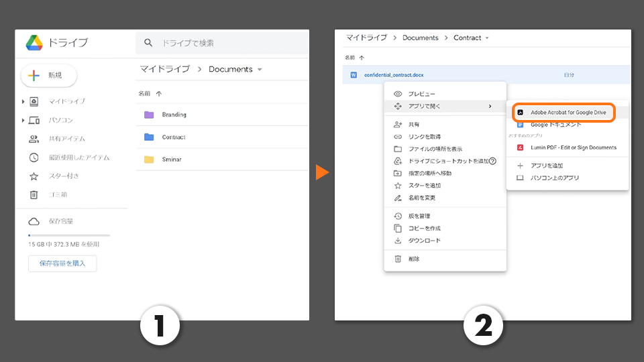Open the Documents breadcrumb dropdown arrow
644x362 pixels.
click(x=260, y=70)
